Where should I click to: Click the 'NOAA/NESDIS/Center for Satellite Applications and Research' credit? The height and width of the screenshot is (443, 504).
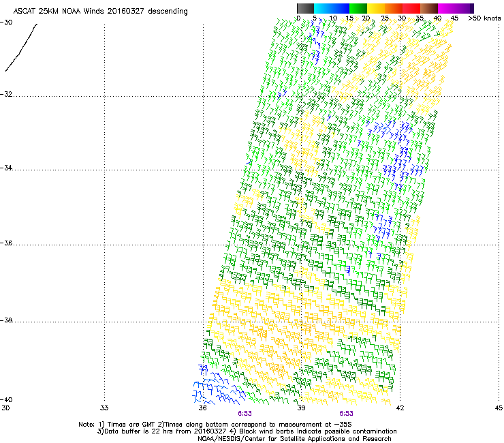coord(294,439)
